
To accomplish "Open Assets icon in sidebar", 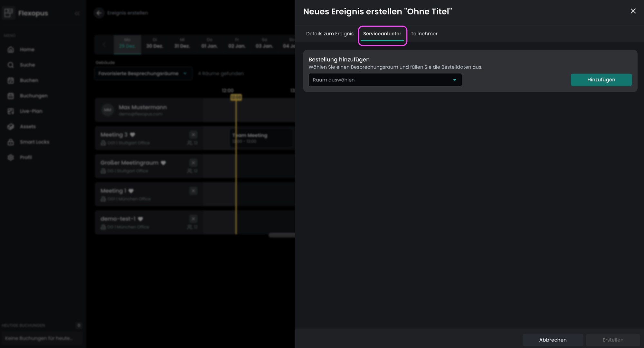I will tap(11, 127).
